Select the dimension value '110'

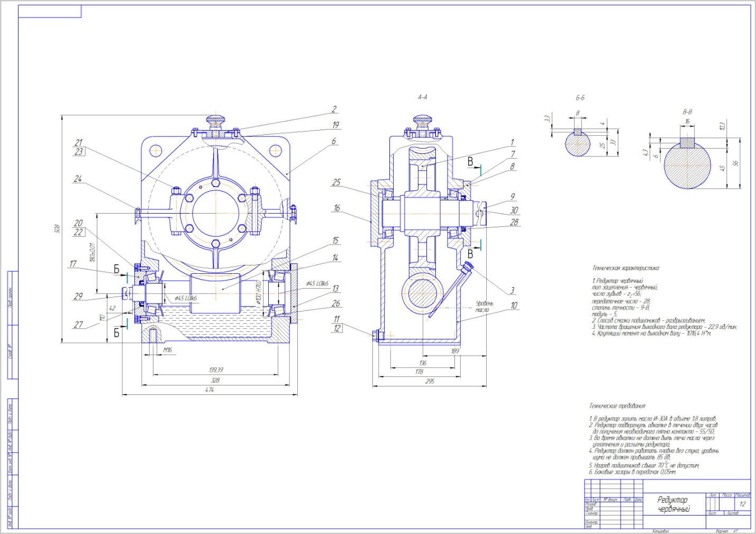[x=102, y=318]
